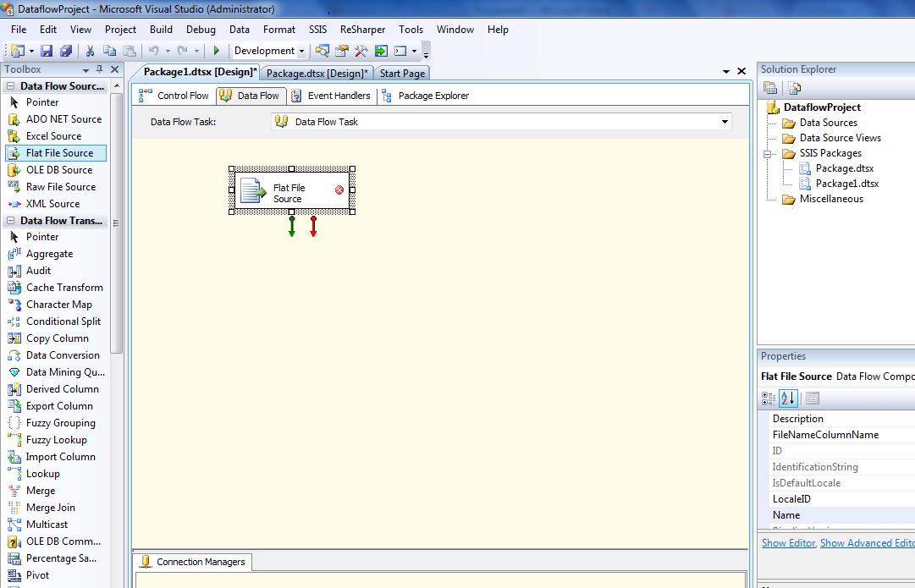Open Package1.dtsx in Solution Explorer
The height and width of the screenshot is (588, 915).
[x=846, y=184]
